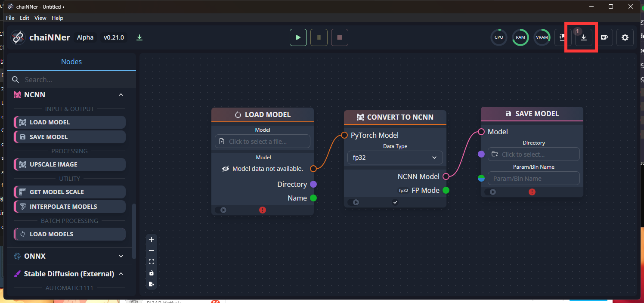Click the Ko-fi donate cup icon
Viewport: 644px width, 303px height.
pyautogui.click(x=604, y=37)
